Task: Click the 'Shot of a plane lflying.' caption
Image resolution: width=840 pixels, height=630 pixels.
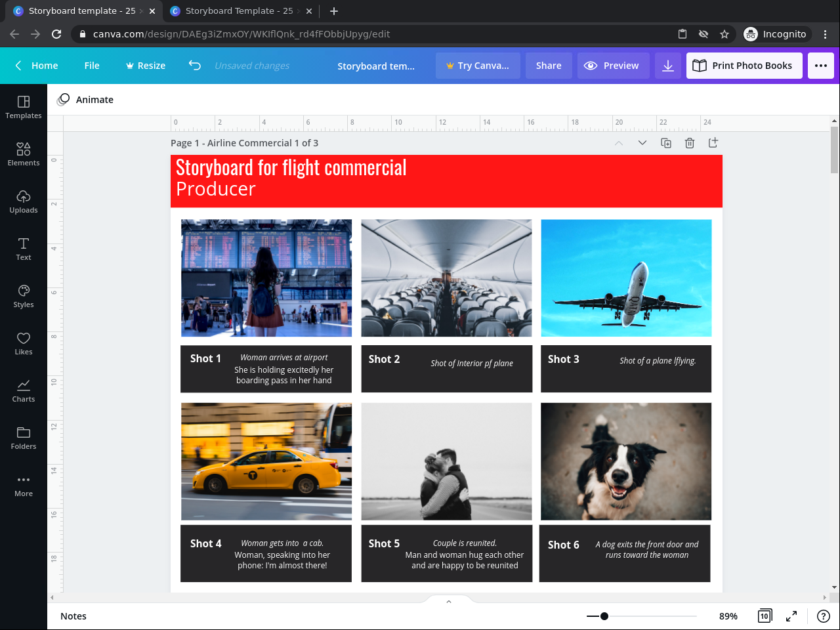Action: [658, 360]
